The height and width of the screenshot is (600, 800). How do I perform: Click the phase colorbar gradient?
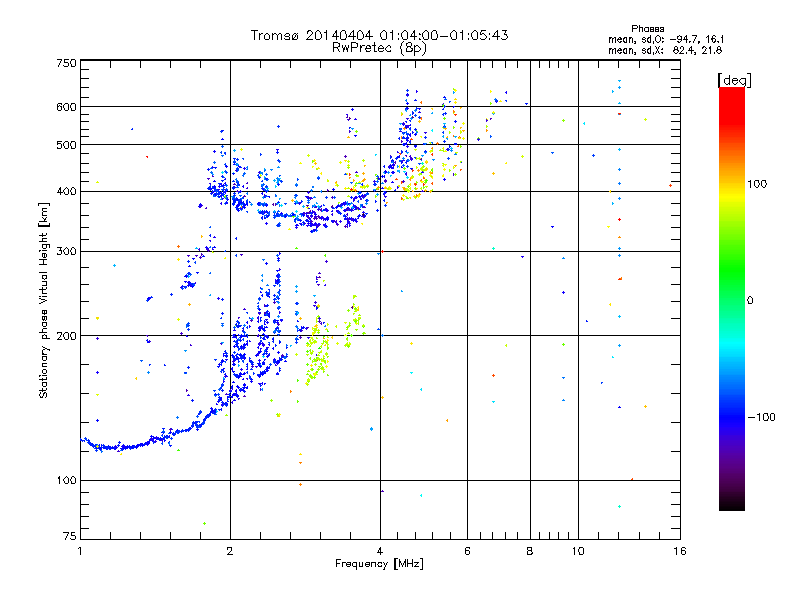click(732, 298)
